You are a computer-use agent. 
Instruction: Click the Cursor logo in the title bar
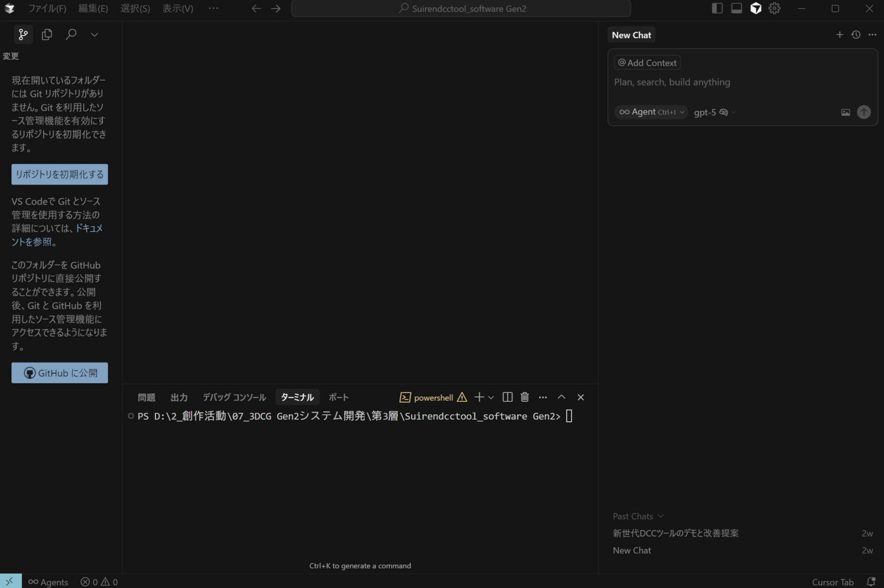point(10,9)
